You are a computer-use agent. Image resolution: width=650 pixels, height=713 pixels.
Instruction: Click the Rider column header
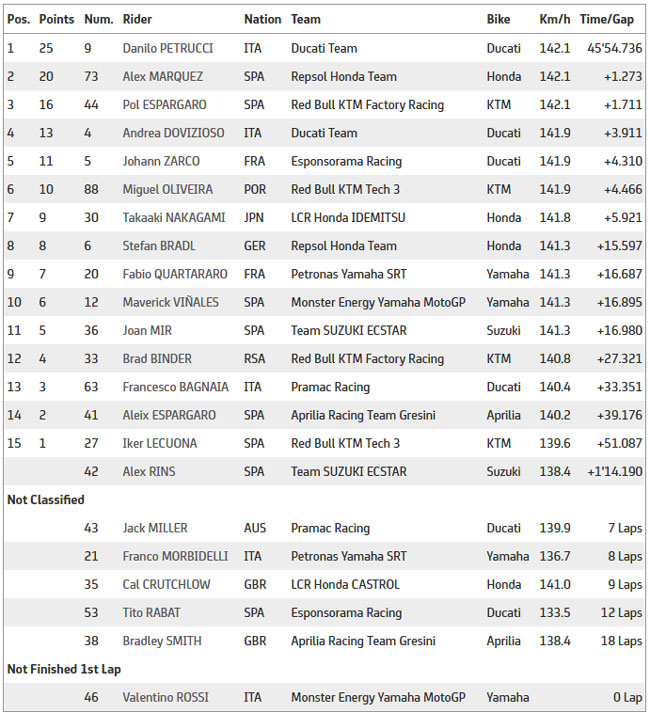click(x=137, y=19)
